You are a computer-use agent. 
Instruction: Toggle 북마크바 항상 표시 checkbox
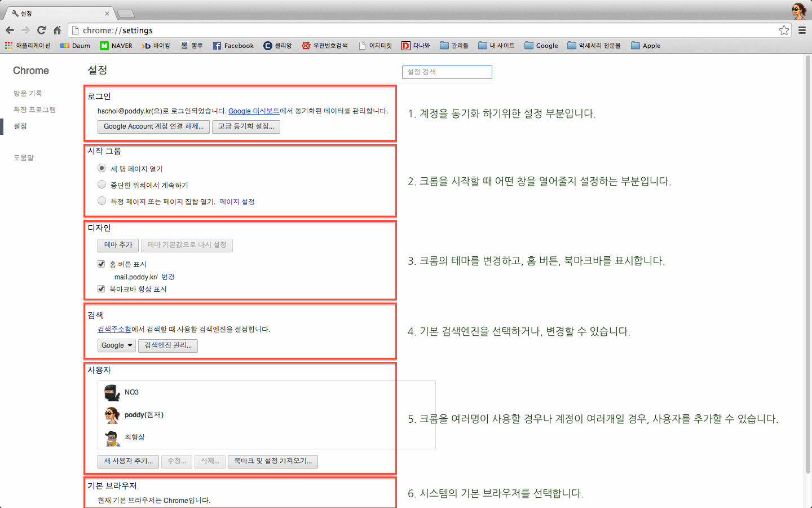[101, 289]
